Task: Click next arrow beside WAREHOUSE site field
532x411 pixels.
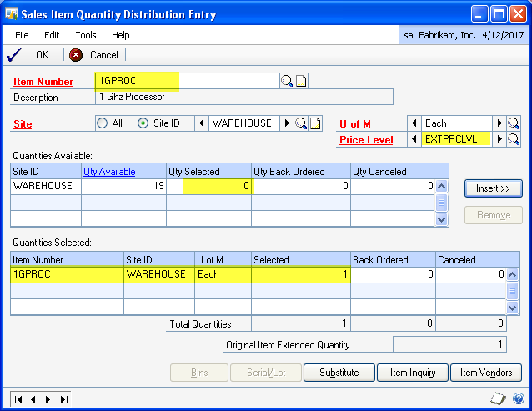Action: tap(287, 123)
